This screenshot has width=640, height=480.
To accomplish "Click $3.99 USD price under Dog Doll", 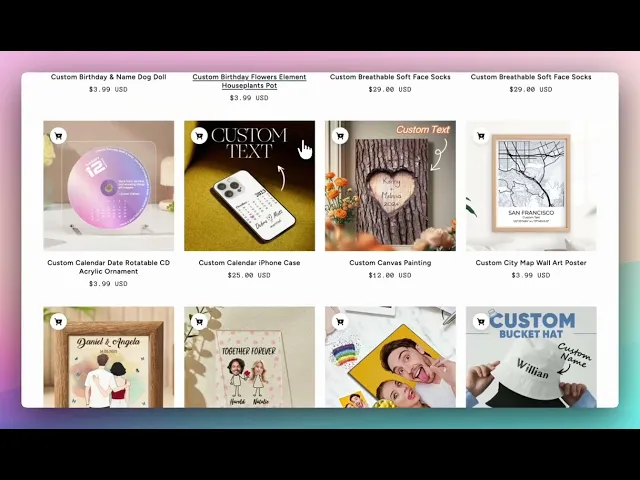I will 108,89.
